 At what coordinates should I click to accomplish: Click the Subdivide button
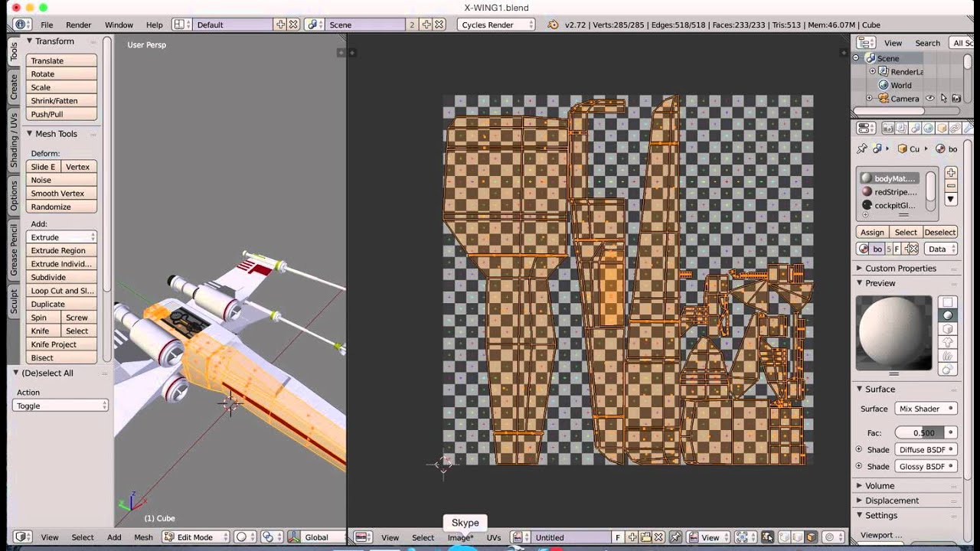[x=61, y=277]
